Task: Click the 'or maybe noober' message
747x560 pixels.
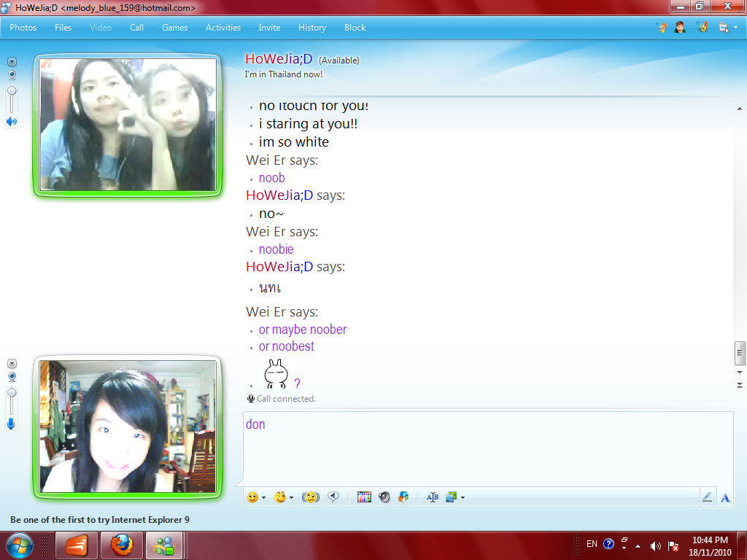Action: tap(303, 330)
